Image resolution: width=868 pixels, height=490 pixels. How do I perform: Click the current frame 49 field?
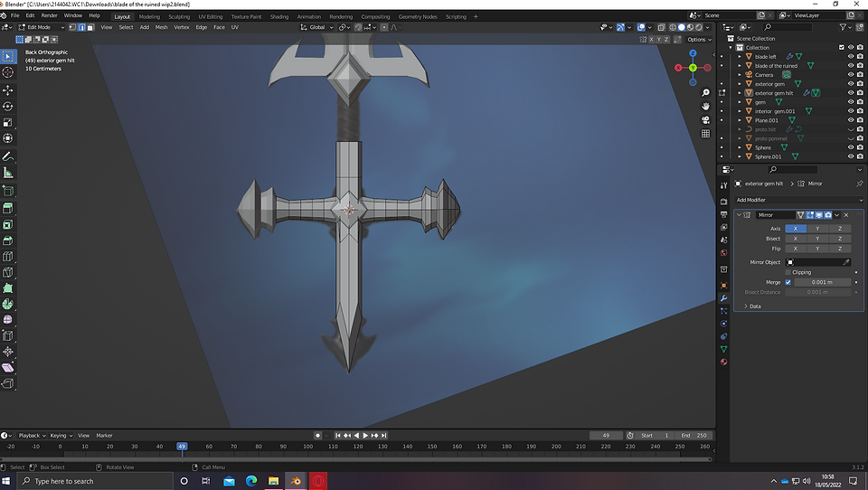[x=606, y=436]
